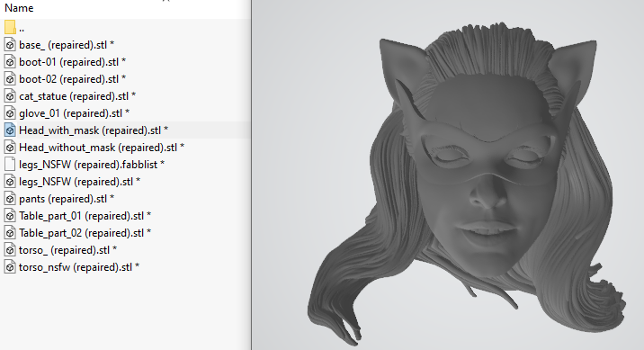
Task: Click the icon beside glove_01 (repaired).stl
Action: point(10,113)
